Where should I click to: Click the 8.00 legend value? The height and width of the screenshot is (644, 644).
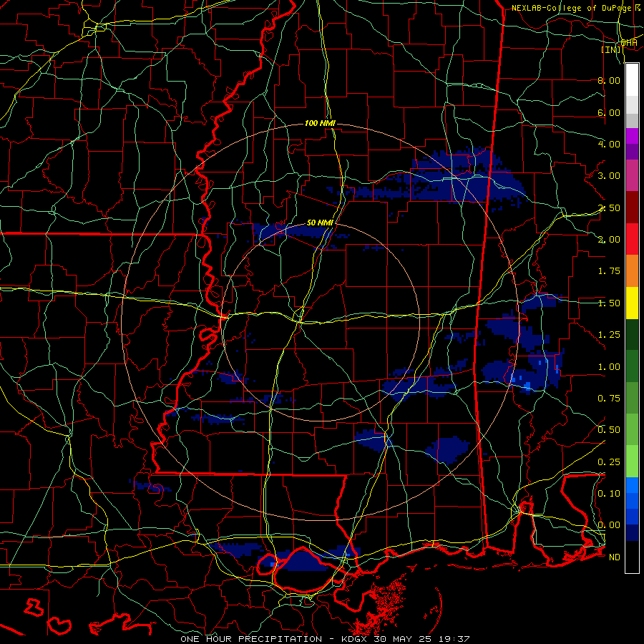point(609,80)
